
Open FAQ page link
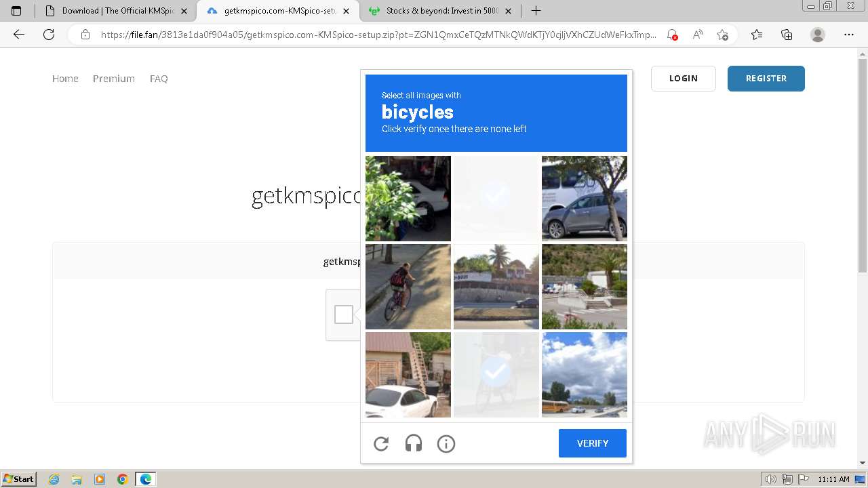click(159, 79)
